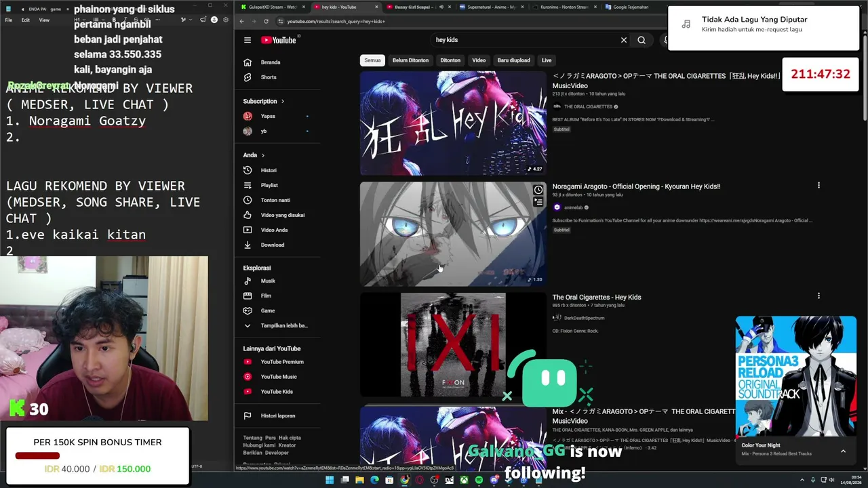Expand the Anda section
This screenshot has width=868, height=488.
[x=254, y=155]
